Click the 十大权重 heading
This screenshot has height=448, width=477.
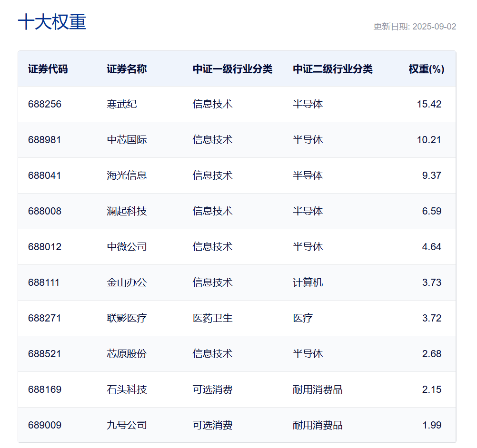click(x=52, y=22)
